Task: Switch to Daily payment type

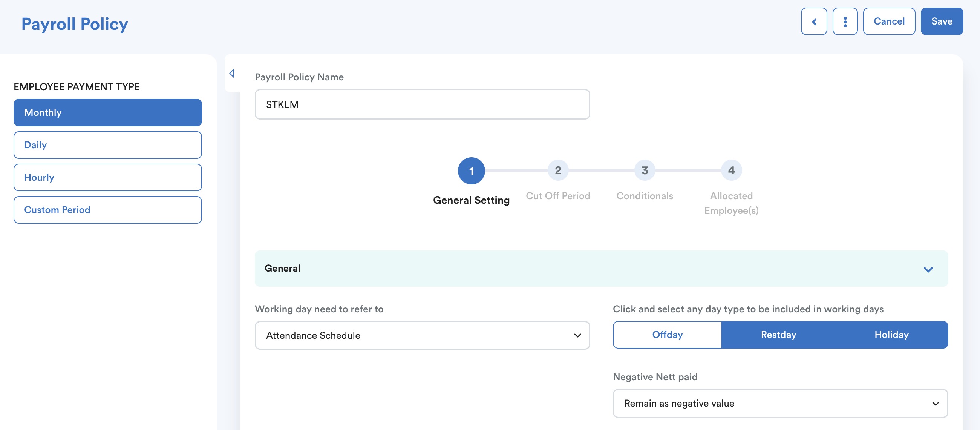Action: (108, 145)
